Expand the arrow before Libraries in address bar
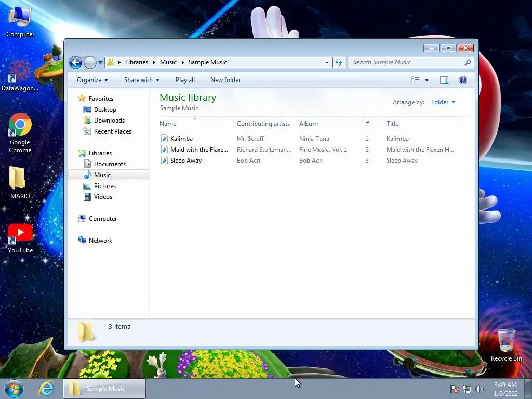Image resolution: width=532 pixels, height=399 pixels. [119, 62]
